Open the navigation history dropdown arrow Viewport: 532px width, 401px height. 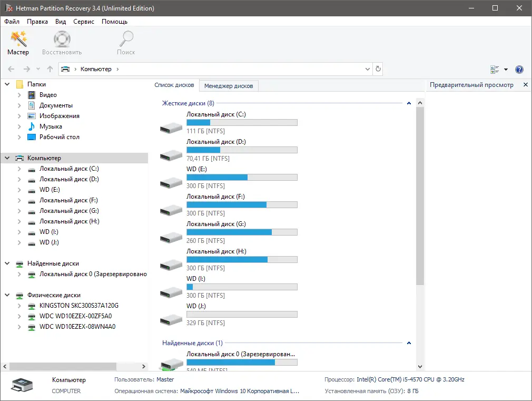(38, 69)
